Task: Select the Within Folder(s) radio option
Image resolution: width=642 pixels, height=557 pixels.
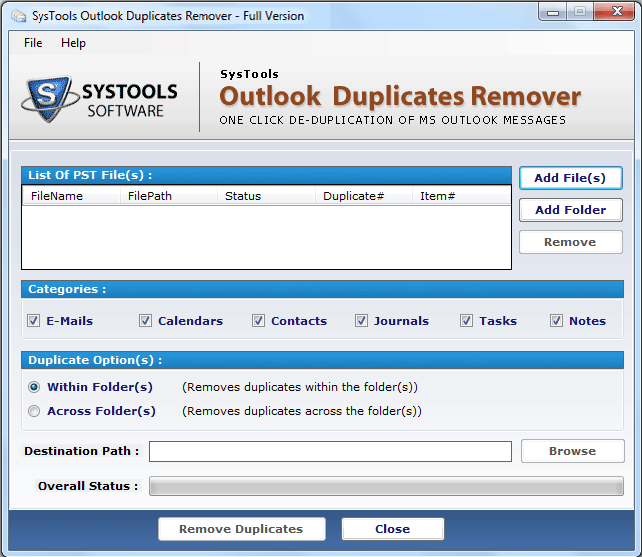Action: point(34,387)
